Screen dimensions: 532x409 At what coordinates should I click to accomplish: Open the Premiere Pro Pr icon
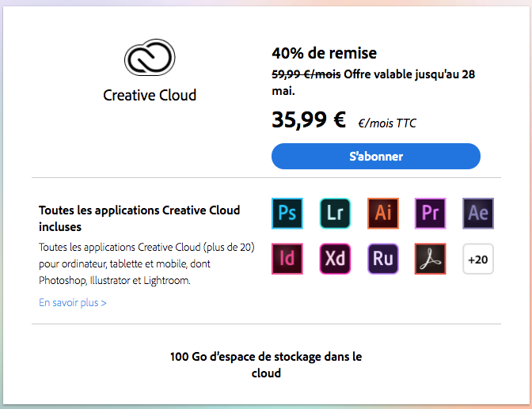tap(430, 214)
